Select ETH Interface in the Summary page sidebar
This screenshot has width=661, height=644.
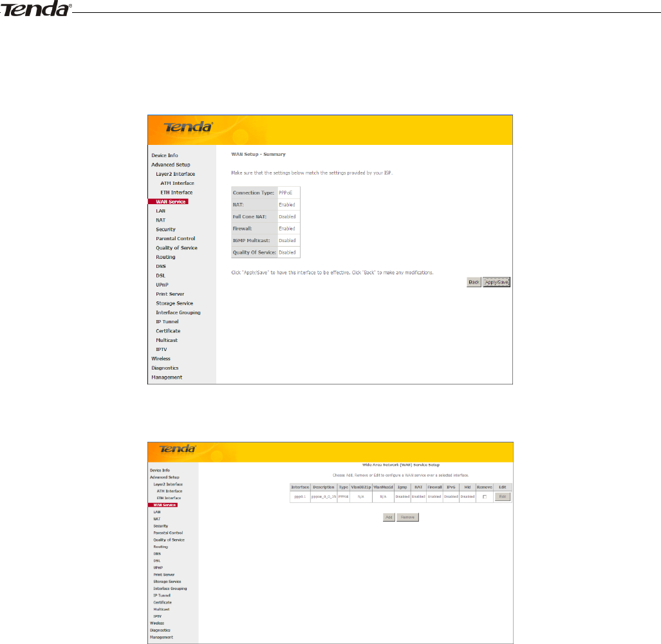click(176, 193)
